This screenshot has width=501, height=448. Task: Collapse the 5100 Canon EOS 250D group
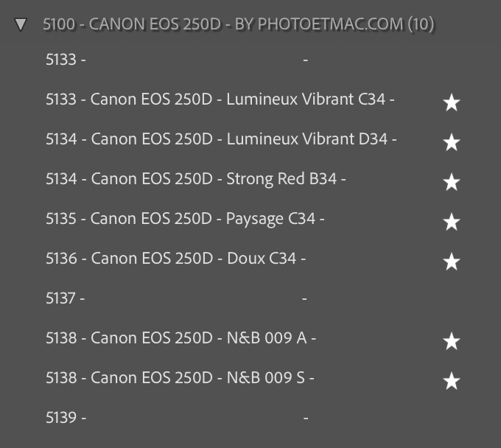[x=21, y=25]
